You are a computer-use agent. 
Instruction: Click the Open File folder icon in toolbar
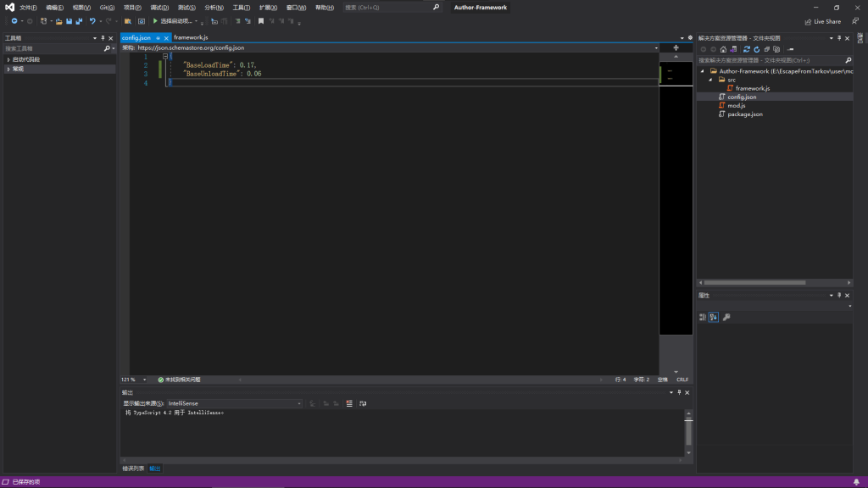click(58, 21)
